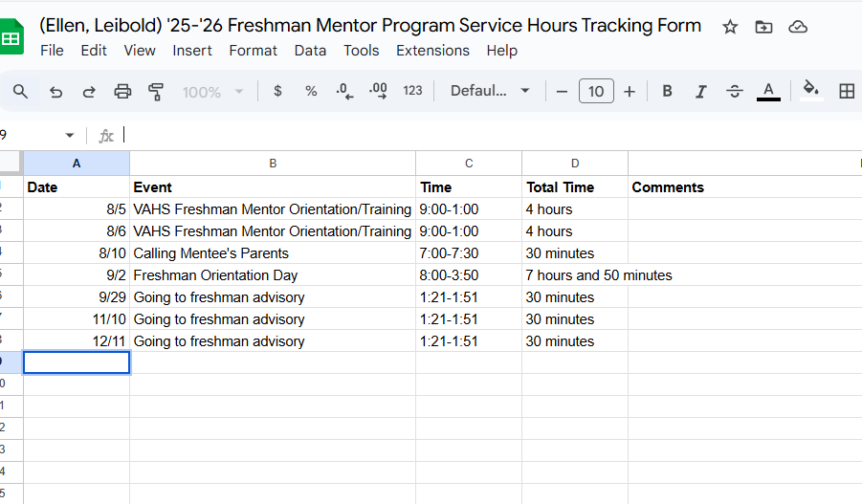Toggle italic formatting
The image size is (862, 504).
coord(700,92)
